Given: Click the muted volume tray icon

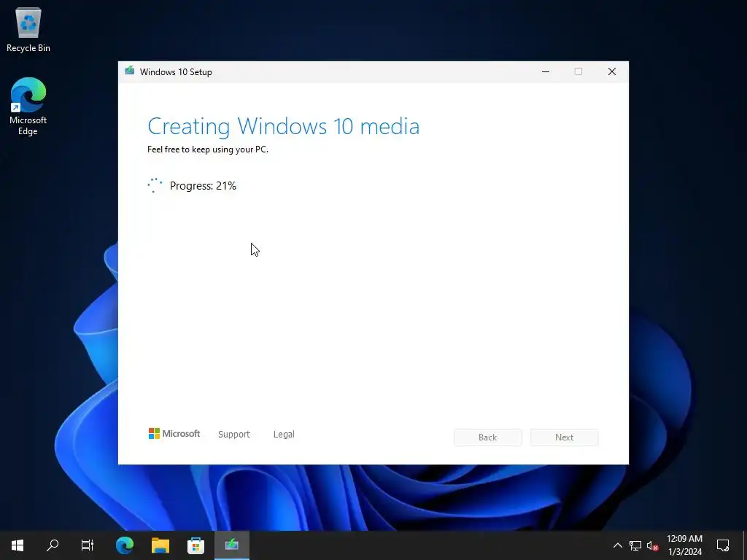Looking at the screenshot, I should [x=653, y=545].
